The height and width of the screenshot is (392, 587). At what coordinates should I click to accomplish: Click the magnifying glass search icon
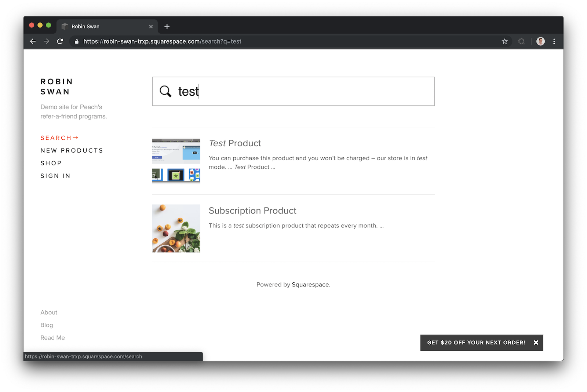point(165,91)
